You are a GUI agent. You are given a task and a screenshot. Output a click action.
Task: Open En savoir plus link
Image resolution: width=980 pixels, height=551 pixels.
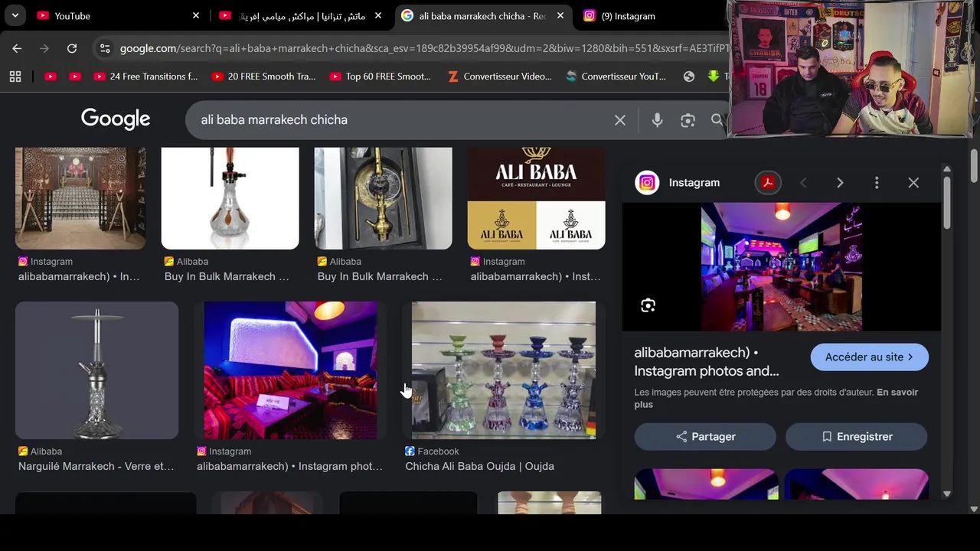tap(776, 398)
